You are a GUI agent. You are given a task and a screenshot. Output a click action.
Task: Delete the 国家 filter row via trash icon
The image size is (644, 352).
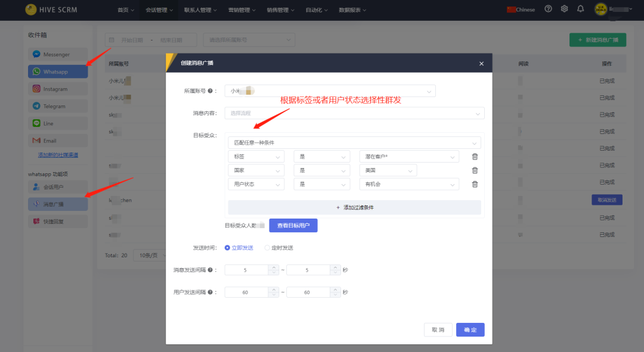point(474,170)
